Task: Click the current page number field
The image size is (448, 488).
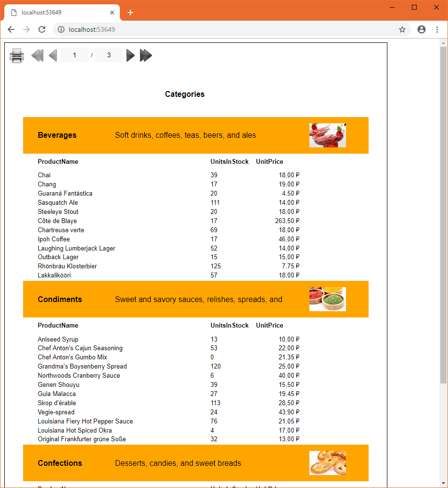Action: [75, 55]
